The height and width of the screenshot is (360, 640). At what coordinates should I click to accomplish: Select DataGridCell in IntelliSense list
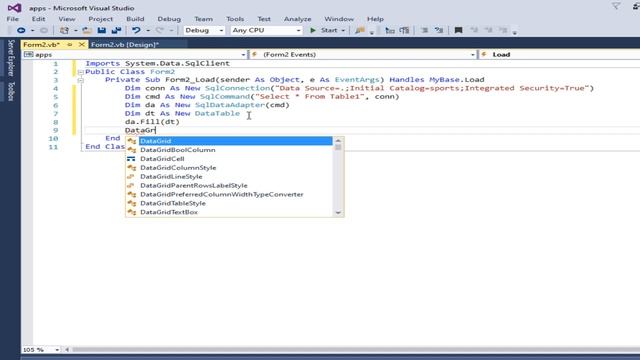229,159
